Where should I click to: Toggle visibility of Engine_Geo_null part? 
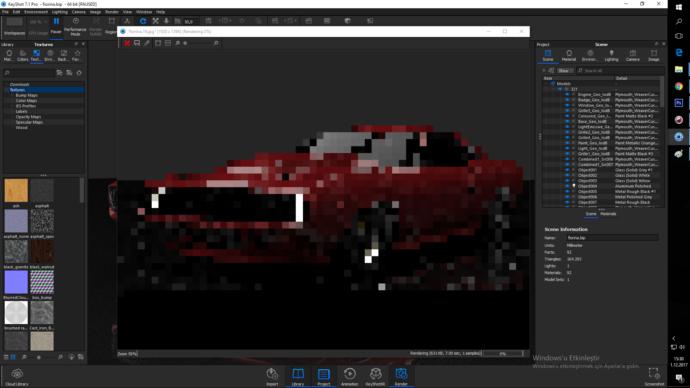(x=567, y=94)
